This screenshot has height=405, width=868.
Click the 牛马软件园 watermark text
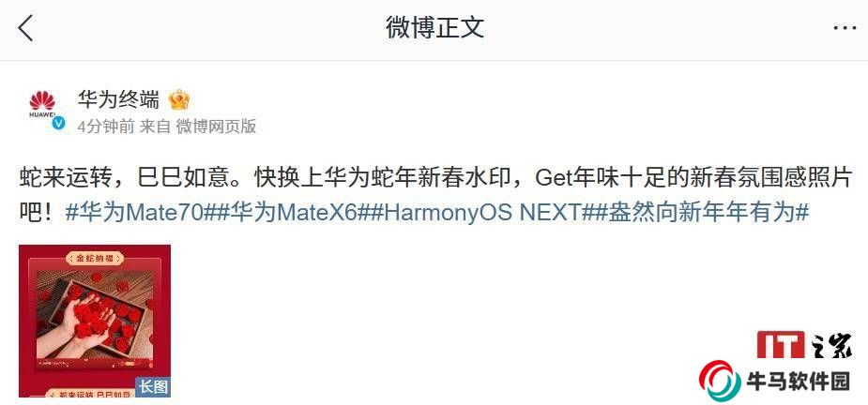[x=799, y=382]
